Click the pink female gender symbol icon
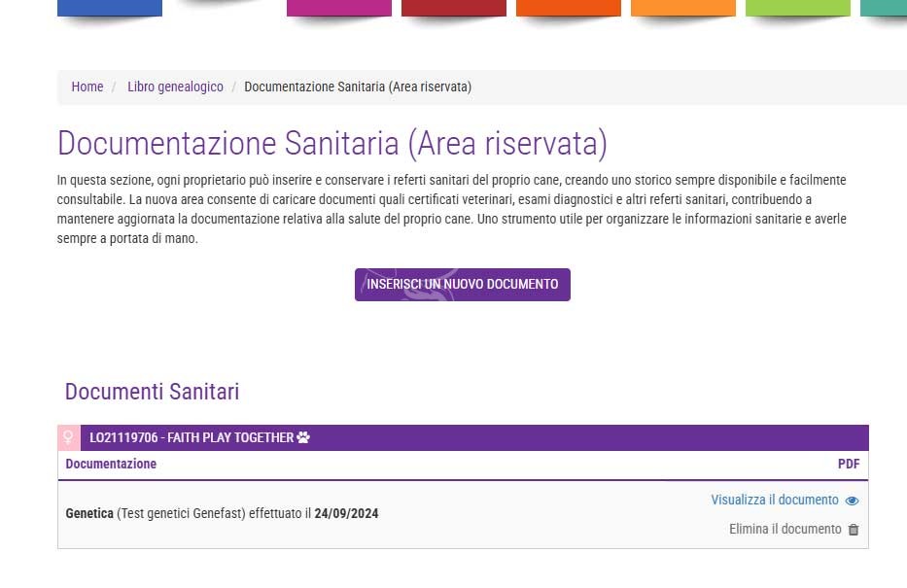The image size is (907, 588). pyautogui.click(x=68, y=437)
